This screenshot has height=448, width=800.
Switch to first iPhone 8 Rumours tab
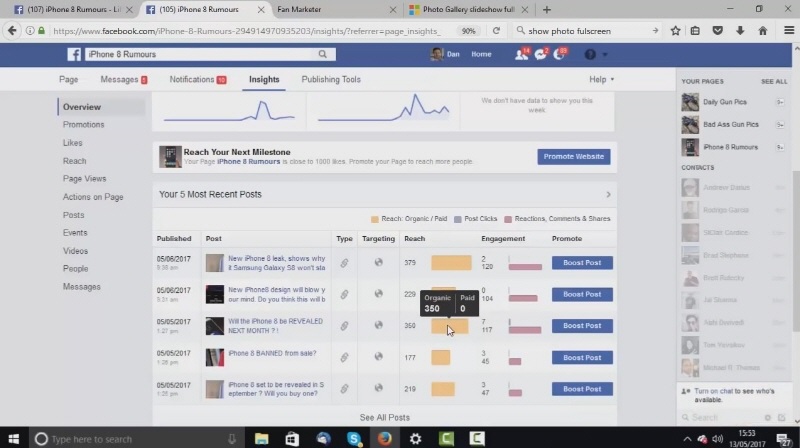(x=73, y=9)
